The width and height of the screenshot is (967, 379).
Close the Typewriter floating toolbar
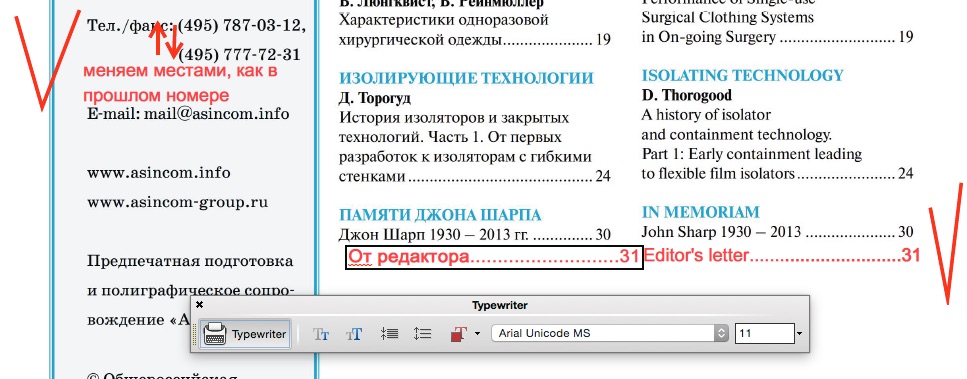(199, 304)
